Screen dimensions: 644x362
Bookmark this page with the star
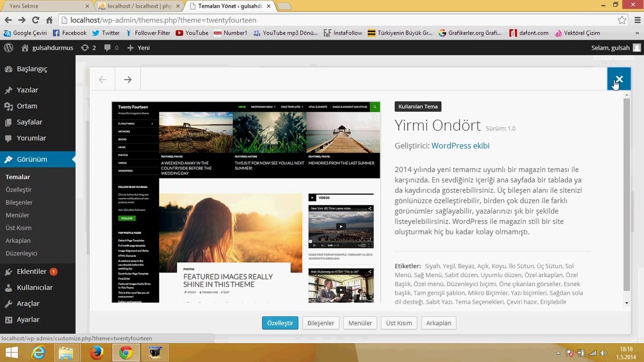[x=622, y=20]
